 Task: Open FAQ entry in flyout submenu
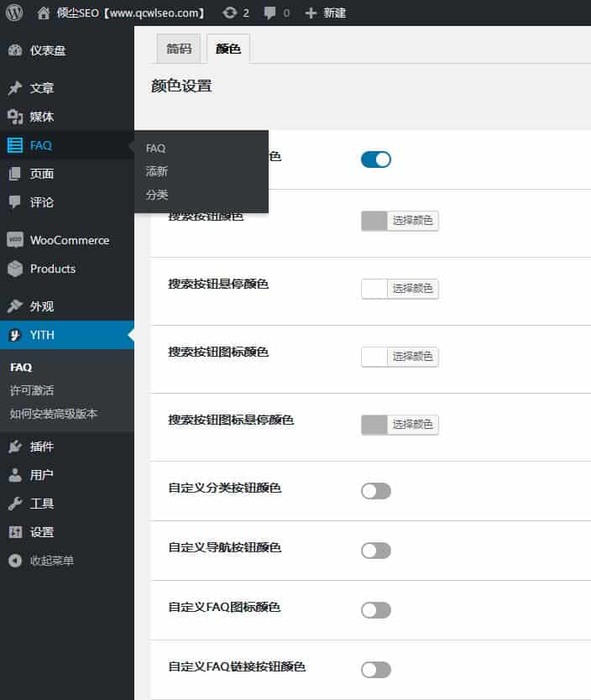155,149
